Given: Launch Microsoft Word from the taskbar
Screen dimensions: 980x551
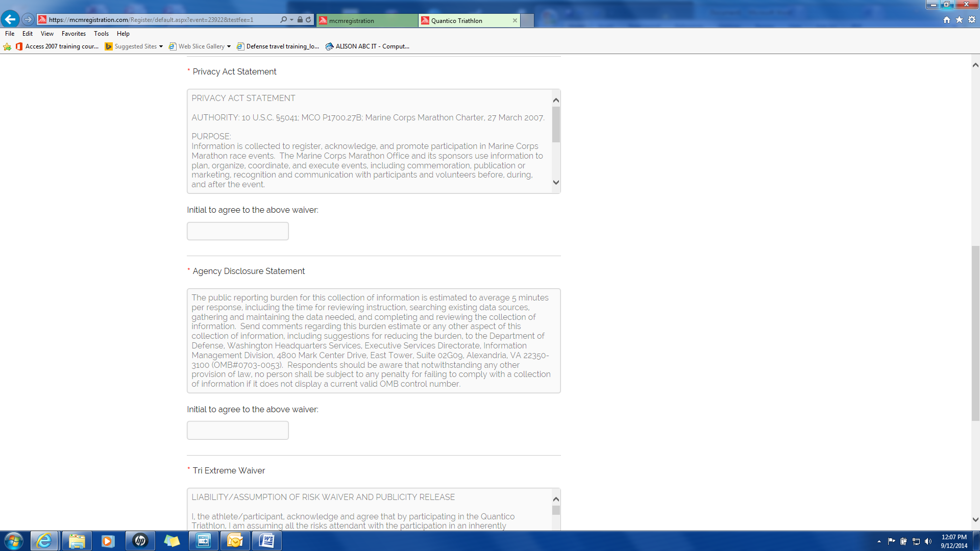Looking at the screenshot, I should tap(266, 540).
